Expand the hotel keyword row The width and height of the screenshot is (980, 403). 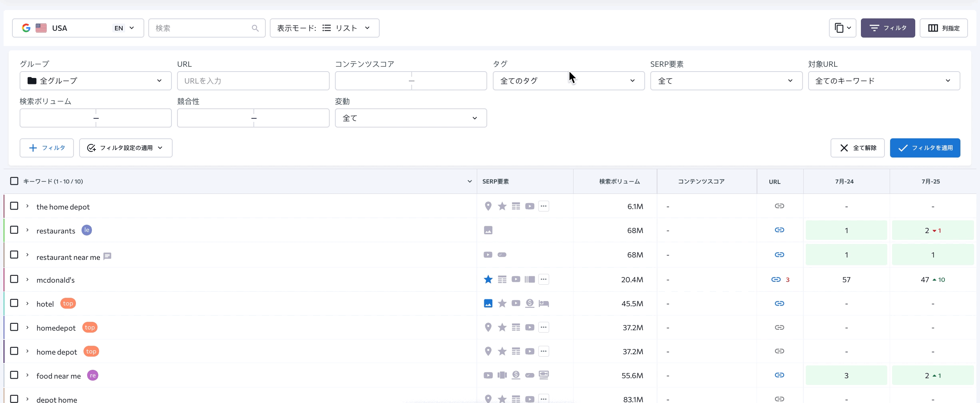pos(27,303)
